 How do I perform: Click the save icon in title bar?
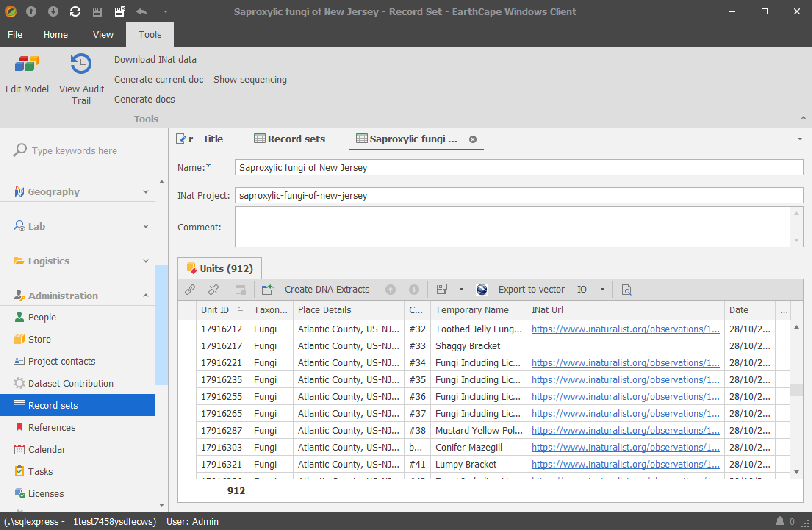click(97, 12)
